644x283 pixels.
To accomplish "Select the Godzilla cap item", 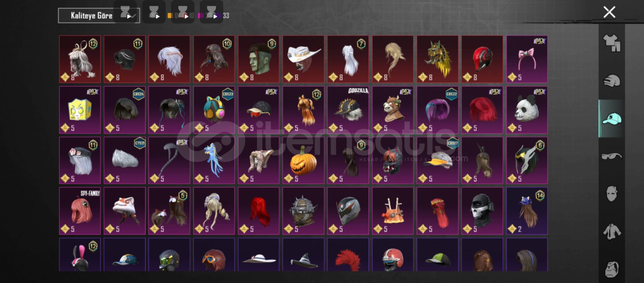I will pos(348,110).
